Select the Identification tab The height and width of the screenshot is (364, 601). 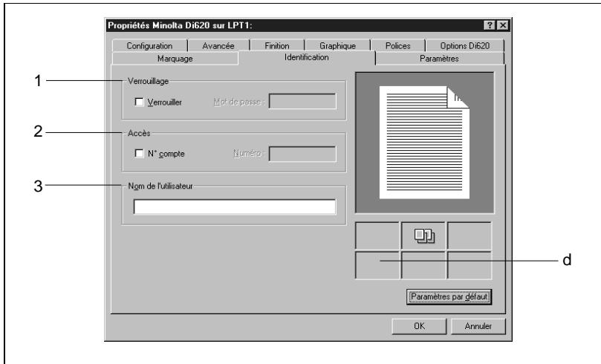pyautogui.click(x=307, y=57)
